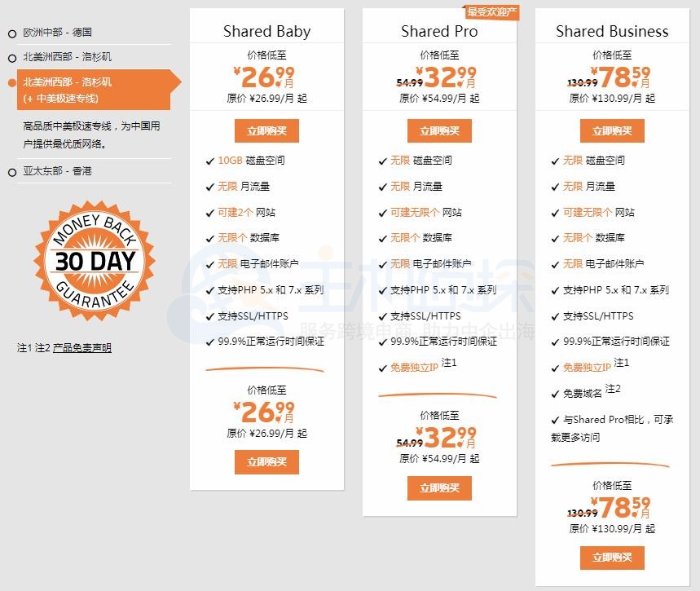Image resolution: width=700 pixels, height=591 pixels.
Task: Click the checkmark beside 免费域名 in Shared Business
Action: [556, 390]
